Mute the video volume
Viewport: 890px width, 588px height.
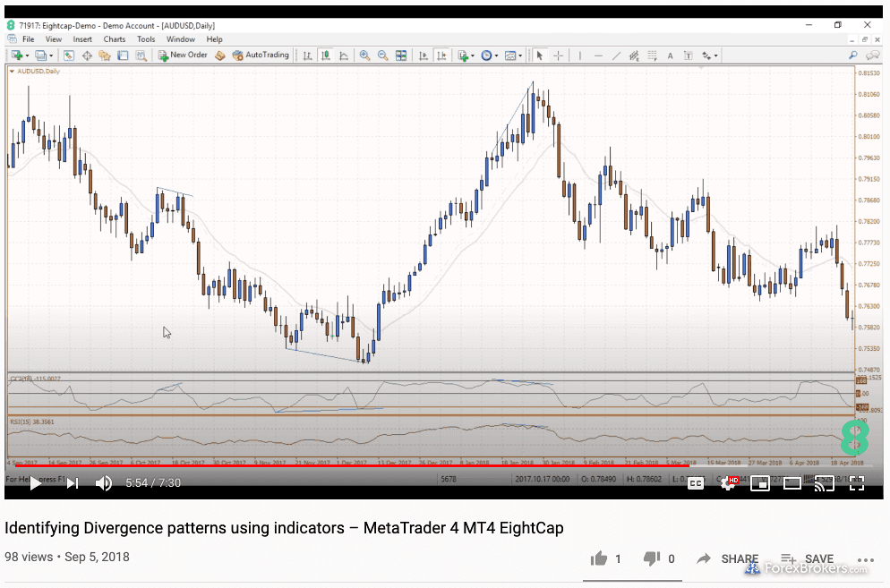click(103, 483)
